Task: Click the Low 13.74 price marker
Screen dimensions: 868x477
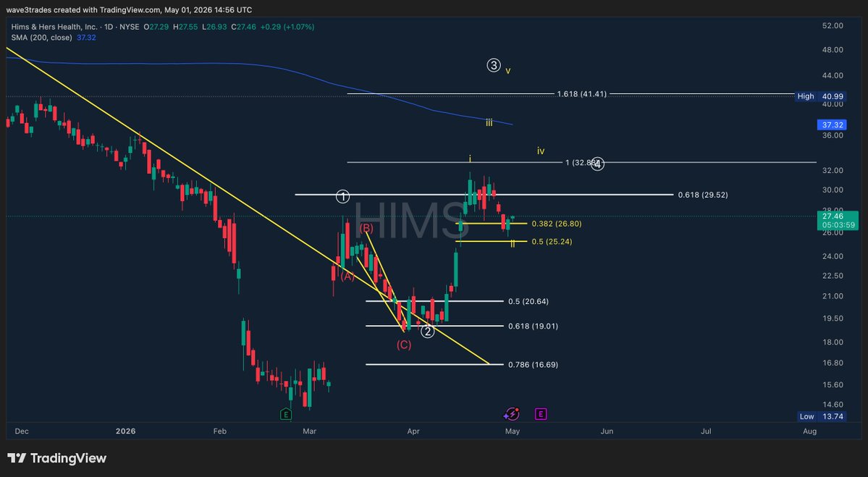Action: point(822,417)
